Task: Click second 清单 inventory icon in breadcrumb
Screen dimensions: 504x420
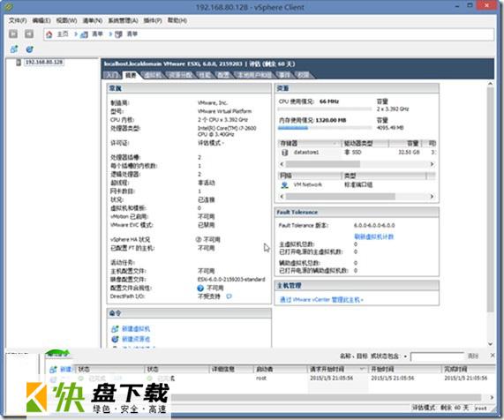Action: point(118,34)
